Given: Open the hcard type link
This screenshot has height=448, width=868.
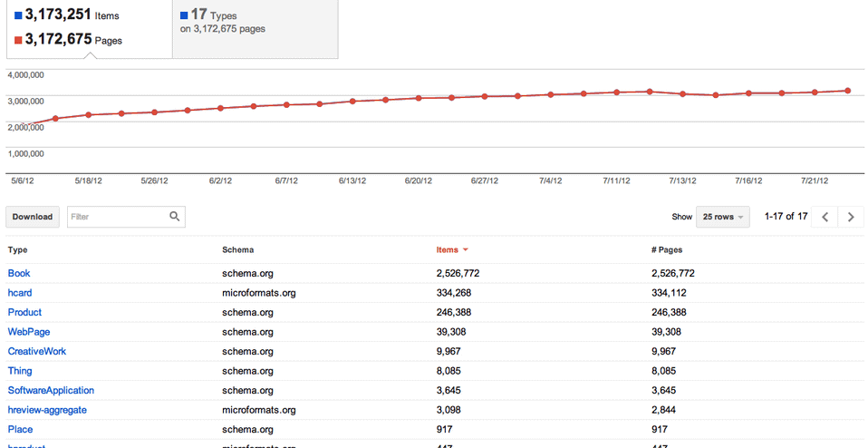Looking at the screenshot, I should [x=20, y=292].
